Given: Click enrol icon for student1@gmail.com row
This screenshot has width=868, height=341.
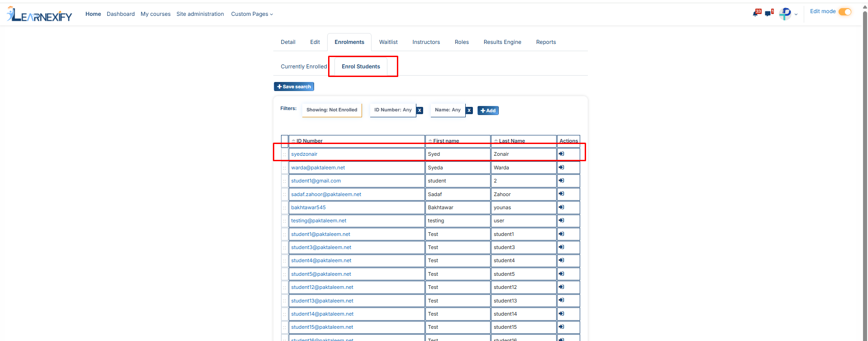Looking at the screenshot, I should tap(561, 181).
